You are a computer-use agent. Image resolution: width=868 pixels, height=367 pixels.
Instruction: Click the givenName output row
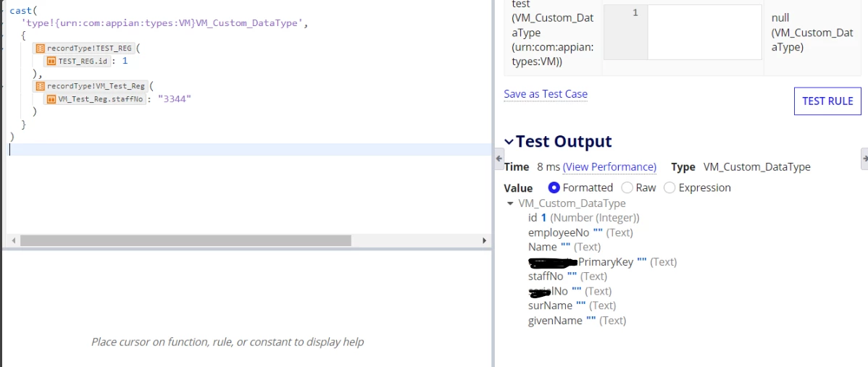[577, 321]
